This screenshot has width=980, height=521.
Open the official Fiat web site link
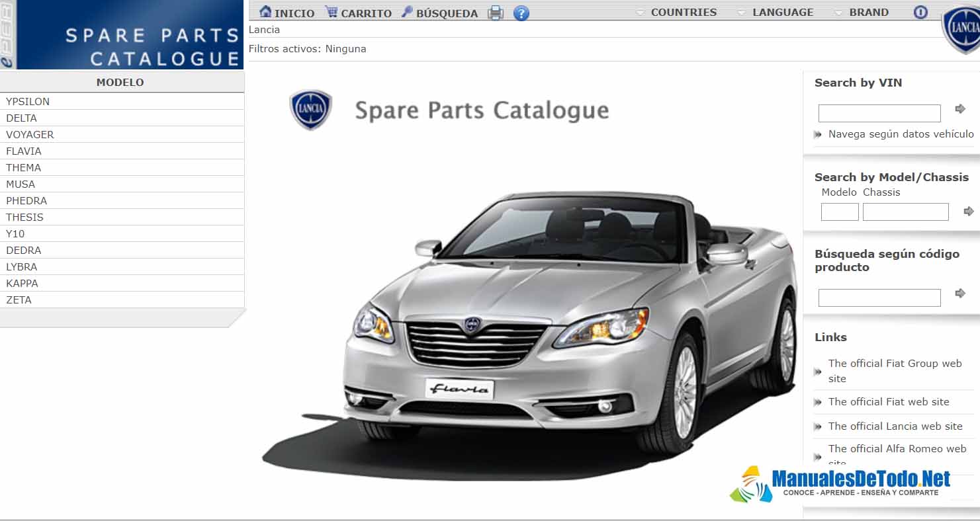pos(889,402)
